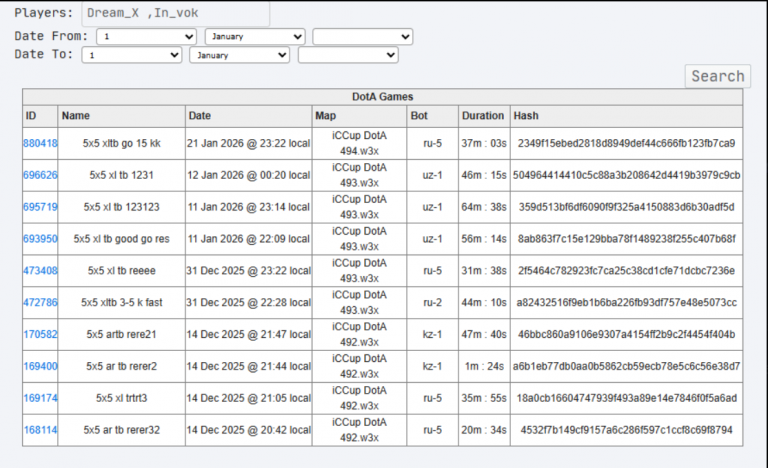Open game ID 169400 link
This screenshot has width=768, height=468.
coord(40,366)
